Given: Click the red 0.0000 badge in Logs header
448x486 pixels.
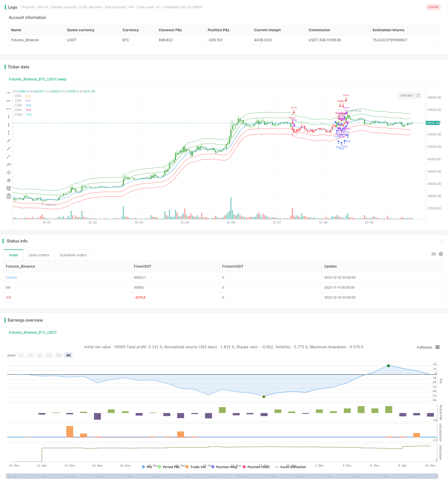Looking at the screenshot, I should click(433, 7).
